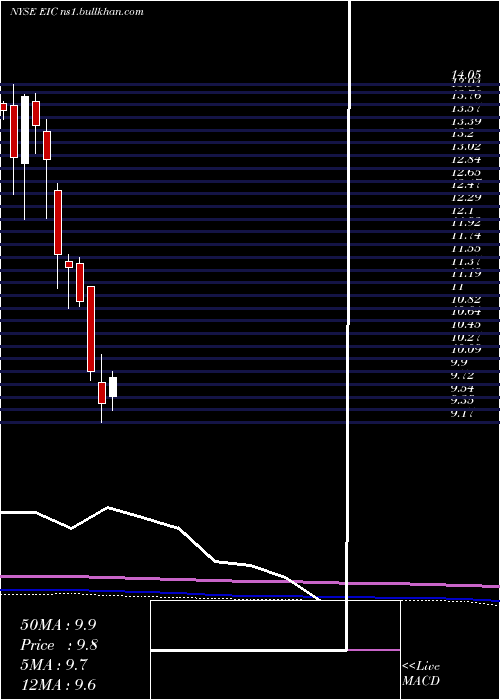
Task: Click the 10.82 price axis label
Action: tap(466, 299)
